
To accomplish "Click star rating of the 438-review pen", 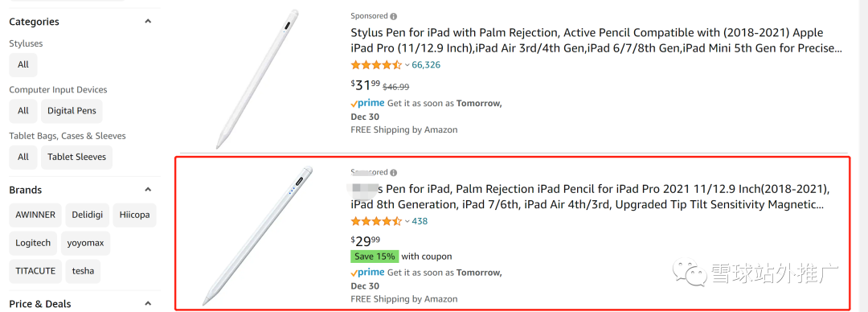I will tap(376, 221).
